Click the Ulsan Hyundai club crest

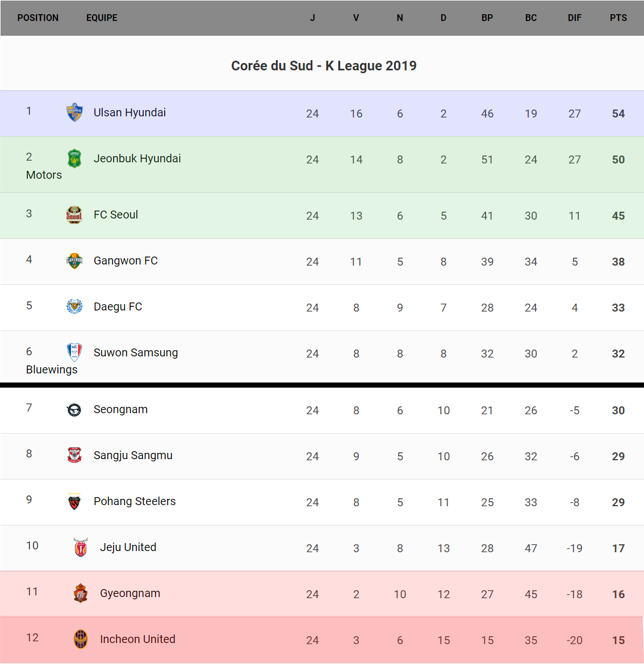pyautogui.click(x=74, y=112)
